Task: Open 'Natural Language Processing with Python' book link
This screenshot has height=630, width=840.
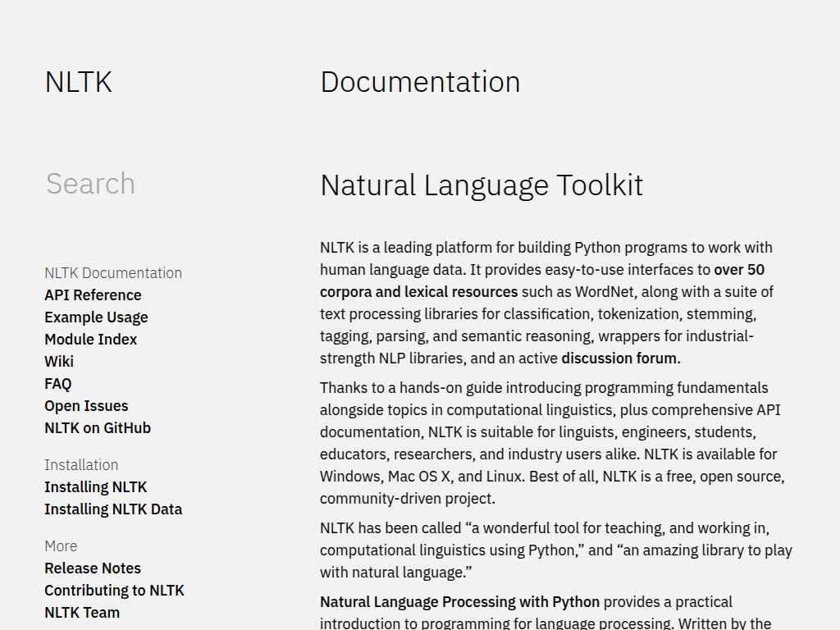Action: [x=459, y=602]
